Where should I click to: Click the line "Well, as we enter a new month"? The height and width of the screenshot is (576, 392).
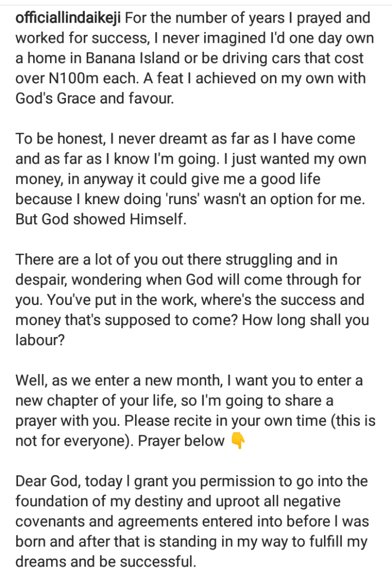coord(119,381)
